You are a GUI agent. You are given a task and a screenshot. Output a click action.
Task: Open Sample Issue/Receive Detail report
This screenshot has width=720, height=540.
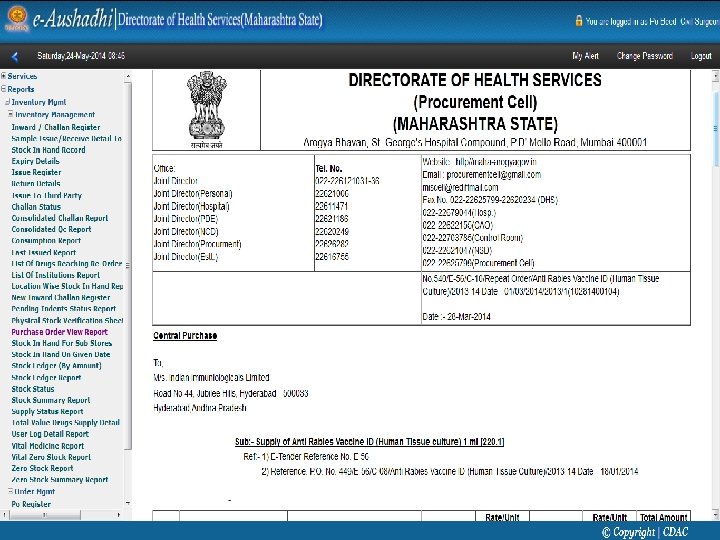tap(67, 138)
